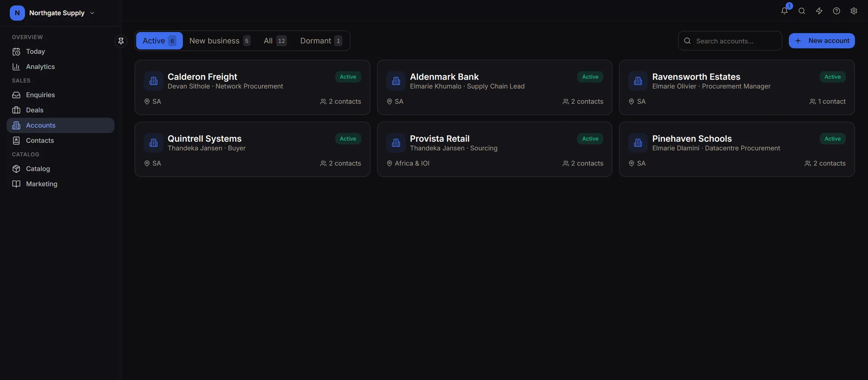Click the search magnifier in top bar
This screenshot has width=868, height=380.
pyautogui.click(x=802, y=11)
